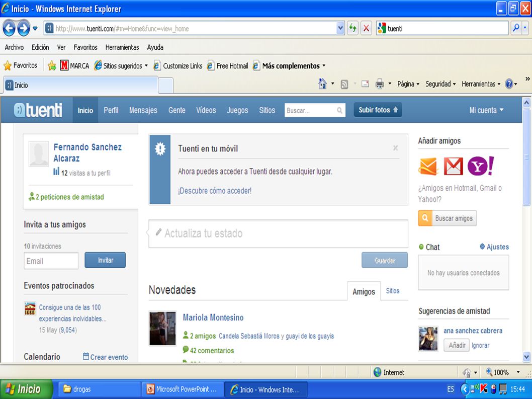
Task: Open the Ayuda menu
Action: tap(155, 47)
